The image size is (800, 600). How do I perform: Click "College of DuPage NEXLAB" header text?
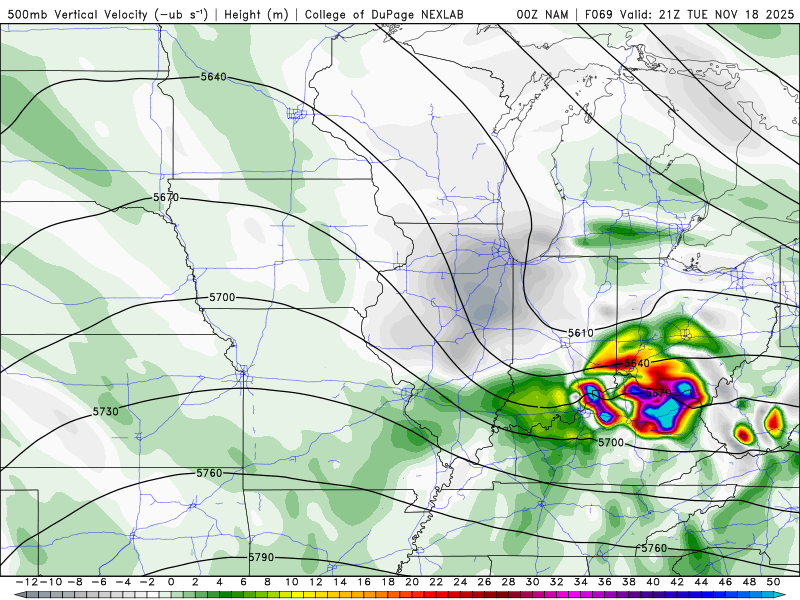384,14
